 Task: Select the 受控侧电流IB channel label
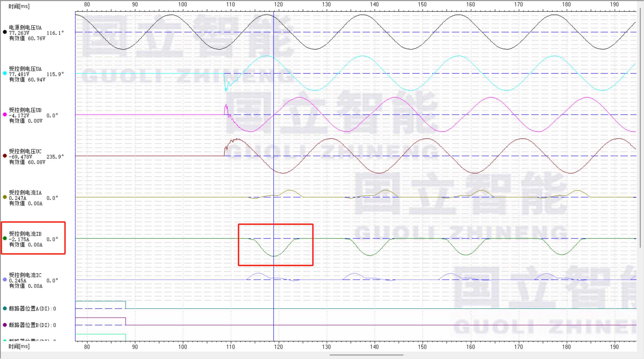tap(25, 234)
